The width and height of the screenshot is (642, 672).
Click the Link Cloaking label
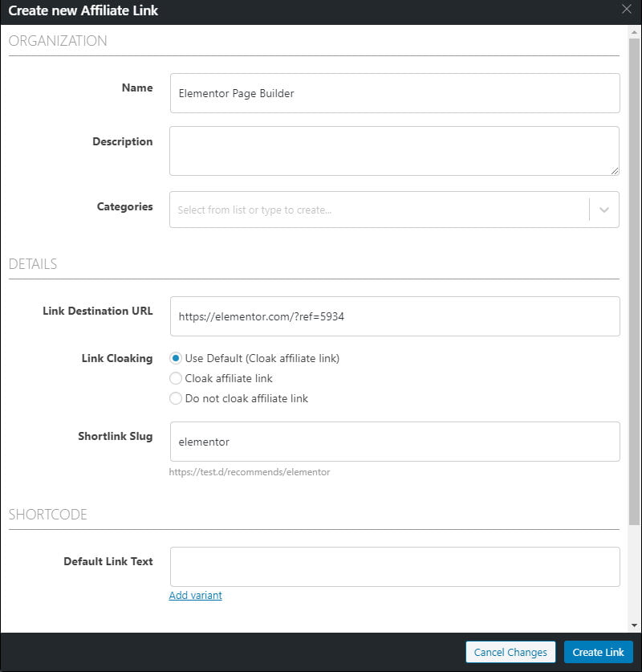117,358
